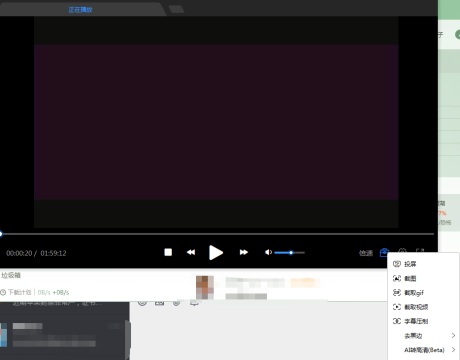The height and width of the screenshot is (360, 460).
Task: Rewind using the double-left arrow icon
Action: tap(191, 252)
